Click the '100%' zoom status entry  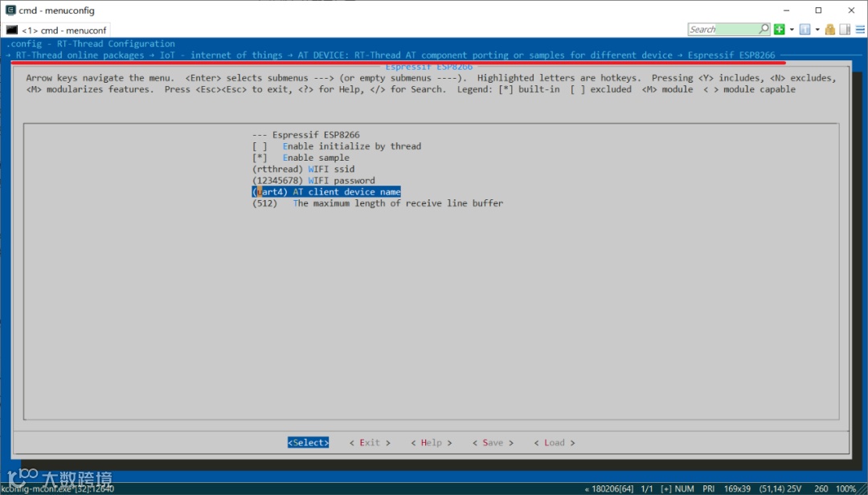(x=845, y=489)
